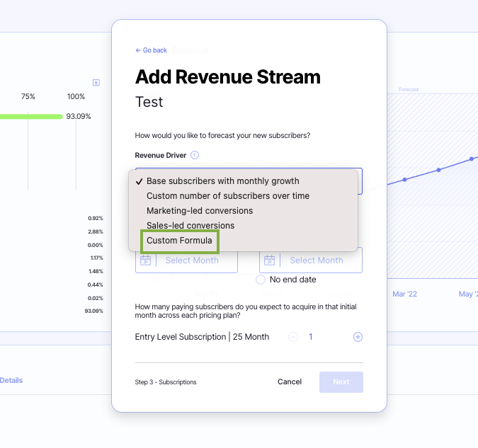Open the start Select Month picker

click(191, 260)
